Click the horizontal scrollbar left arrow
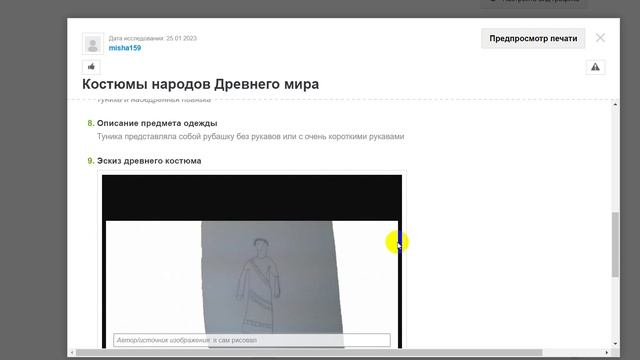Viewport: 640px width, 360px height. coord(72,352)
